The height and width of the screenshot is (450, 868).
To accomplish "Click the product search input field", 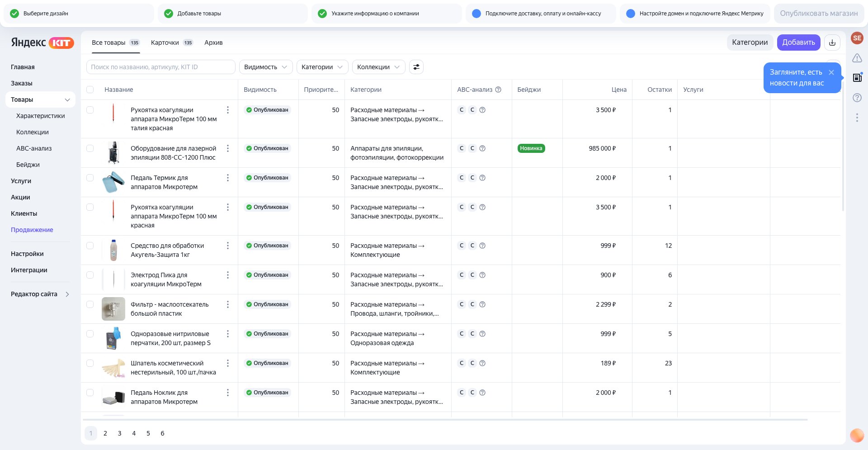I will [161, 67].
